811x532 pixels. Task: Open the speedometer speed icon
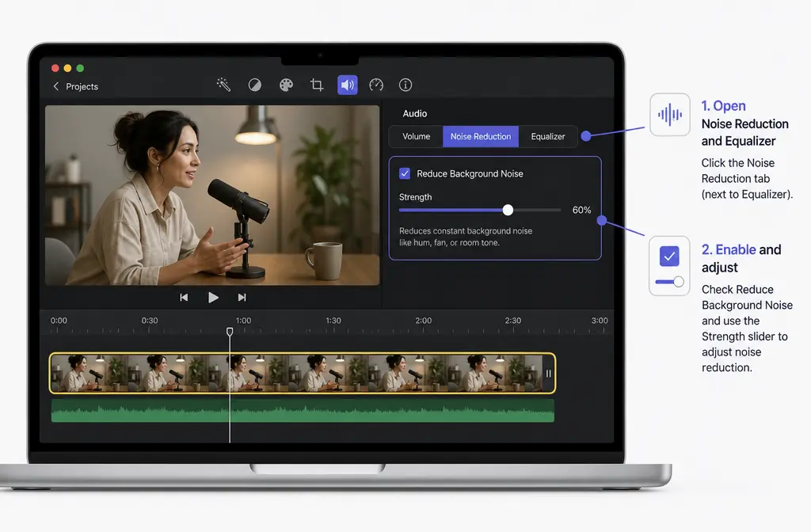[376, 85]
